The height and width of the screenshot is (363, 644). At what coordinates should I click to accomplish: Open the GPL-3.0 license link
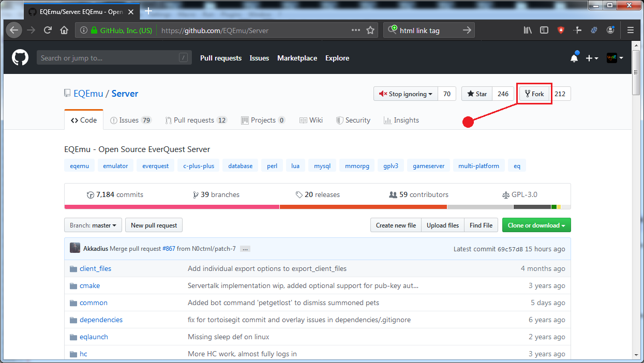coord(520,194)
